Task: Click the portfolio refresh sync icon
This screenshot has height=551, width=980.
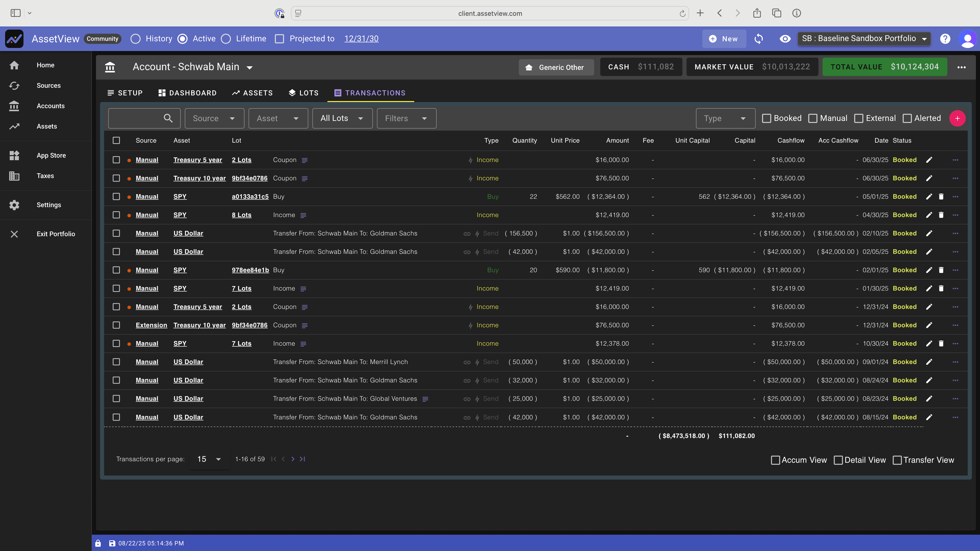Action: pyautogui.click(x=758, y=39)
